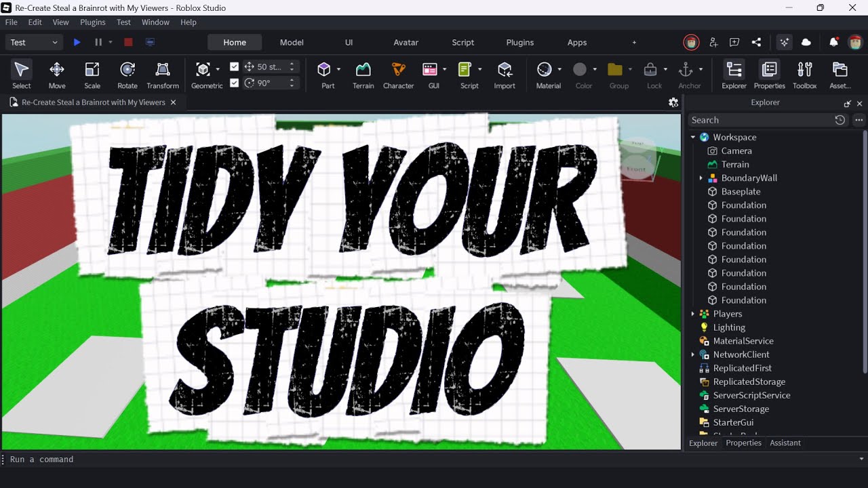Open the Asset Manager panel
This screenshot has height=488, width=868.
(840, 75)
